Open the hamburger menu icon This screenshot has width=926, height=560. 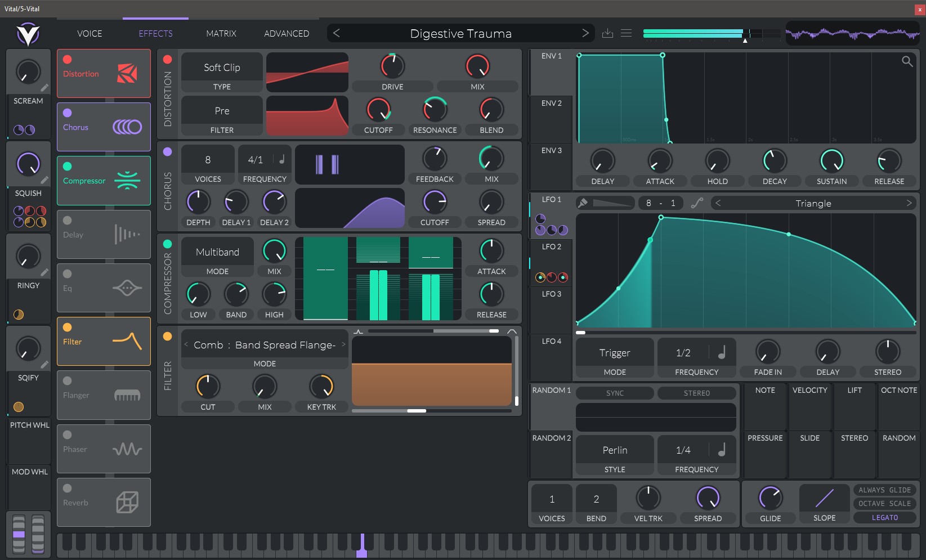click(x=626, y=33)
